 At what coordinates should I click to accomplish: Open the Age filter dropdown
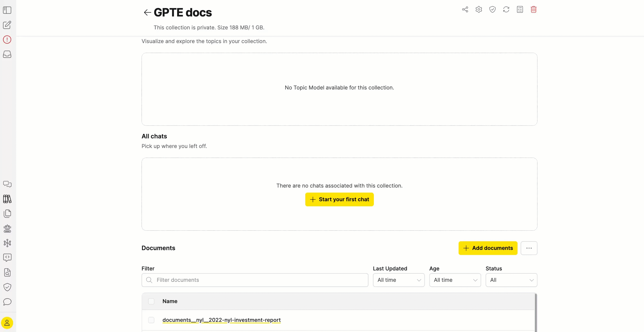[455, 280]
